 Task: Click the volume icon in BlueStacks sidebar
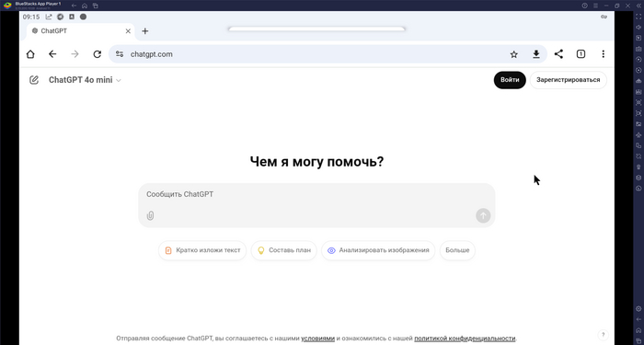(638, 28)
